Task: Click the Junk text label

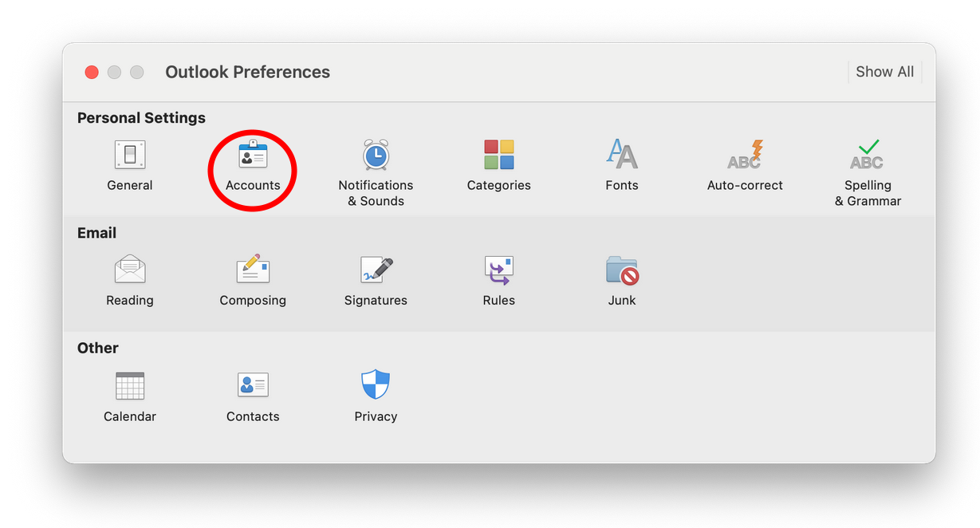Action: click(621, 301)
